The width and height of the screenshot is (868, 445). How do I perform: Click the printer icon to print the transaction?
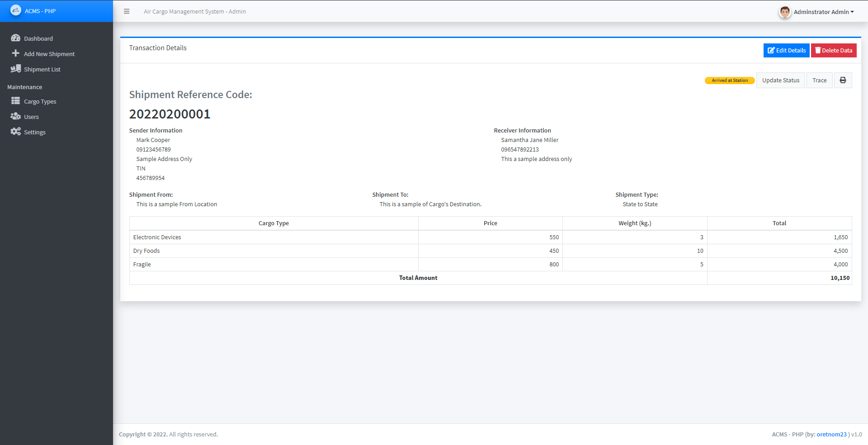[x=843, y=80]
